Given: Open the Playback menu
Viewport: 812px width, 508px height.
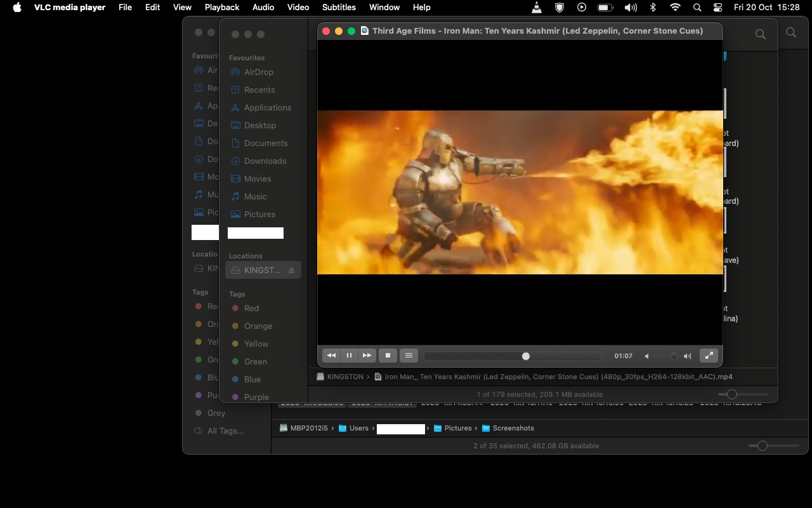Looking at the screenshot, I should tap(222, 8).
